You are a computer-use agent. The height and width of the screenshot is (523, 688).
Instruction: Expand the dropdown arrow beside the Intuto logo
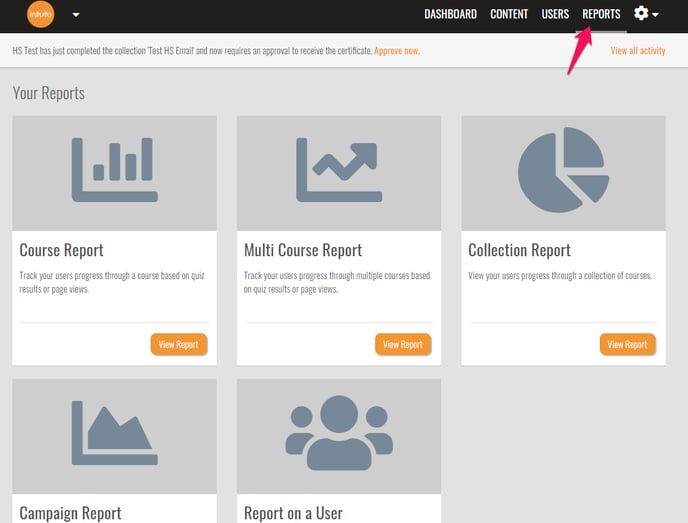coord(76,14)
